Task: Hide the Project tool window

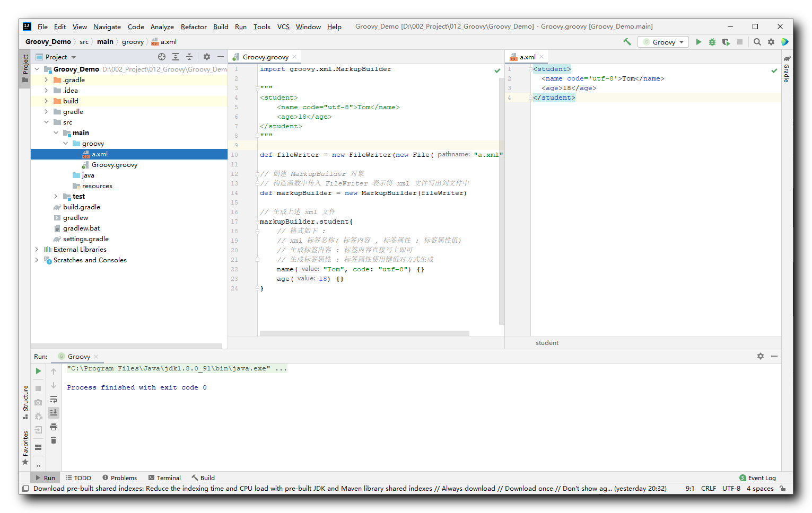Action: (x=221, y=57)
